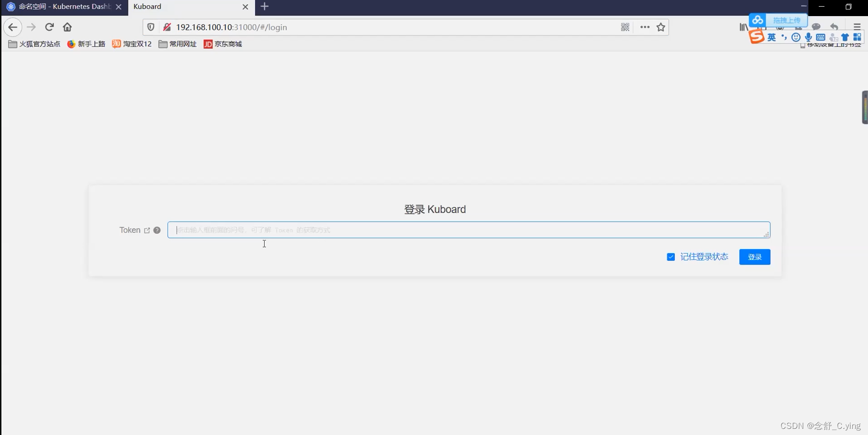Click the address bar URL
This screenshot has height=435, width=868.
(x=231, y=27)
